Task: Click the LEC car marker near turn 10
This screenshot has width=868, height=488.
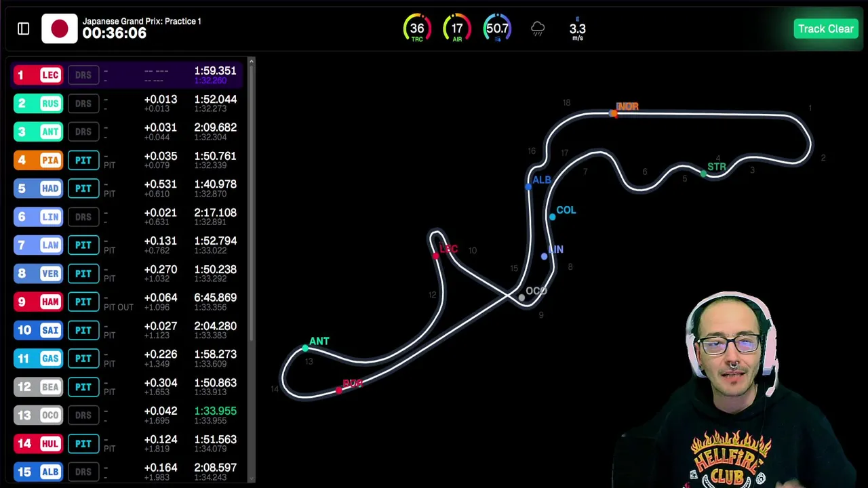Action: (x=436, y=255)
